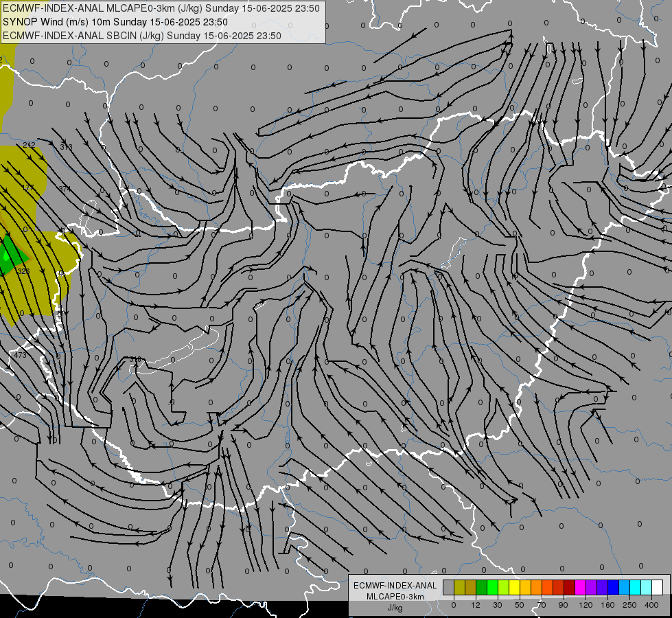Click the legend scale value 12
This screenshot has height=618, width=672.
pyautogui.click(x=476, y=605)
